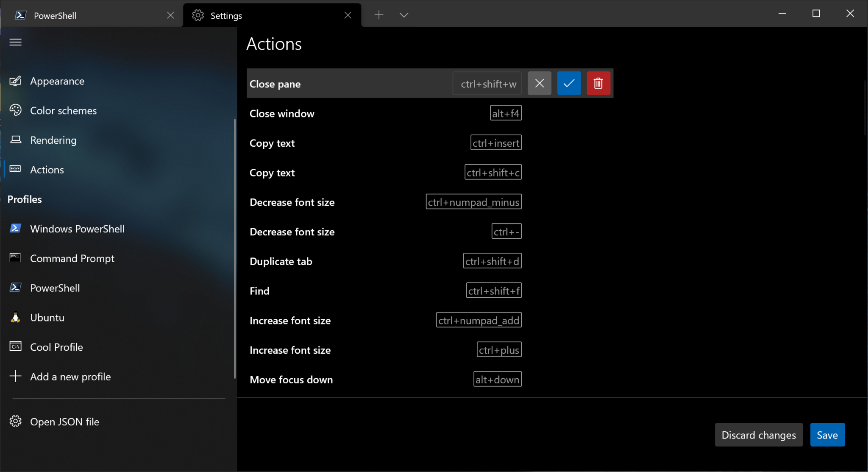This screenshot has height=472, width=868.
Task: Open the Rendering settings page
Action: pyautogui.click(x=53, y=140)
